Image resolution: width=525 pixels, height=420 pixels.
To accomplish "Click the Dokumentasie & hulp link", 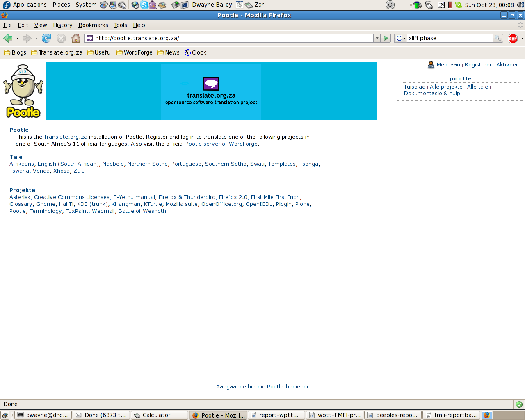I will tap(432, 94).
